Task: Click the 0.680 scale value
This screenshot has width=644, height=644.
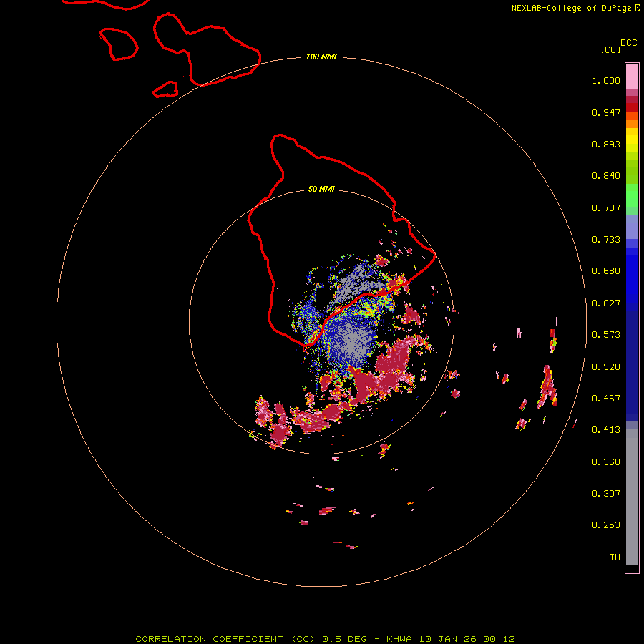Action: 606,271
